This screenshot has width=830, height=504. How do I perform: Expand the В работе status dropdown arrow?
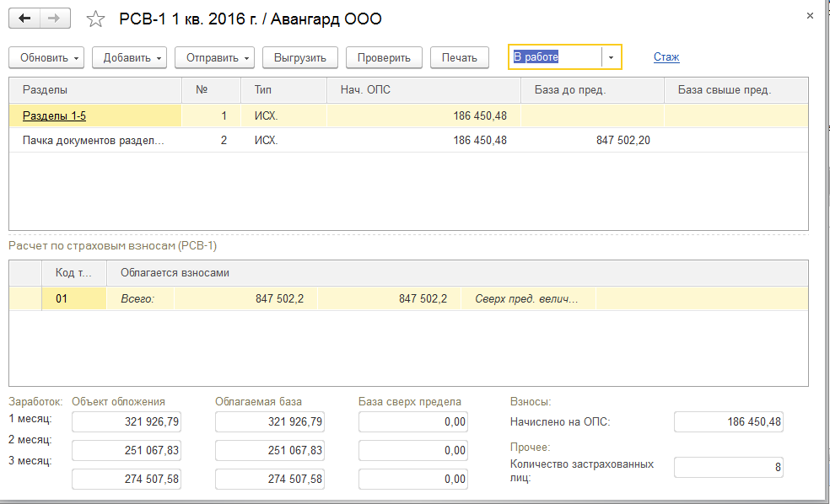(x=612, y=57)
